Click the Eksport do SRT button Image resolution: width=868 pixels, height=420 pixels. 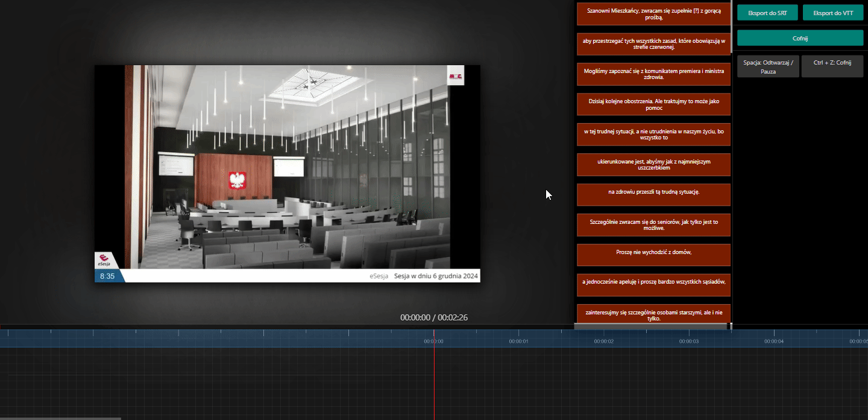767,13
